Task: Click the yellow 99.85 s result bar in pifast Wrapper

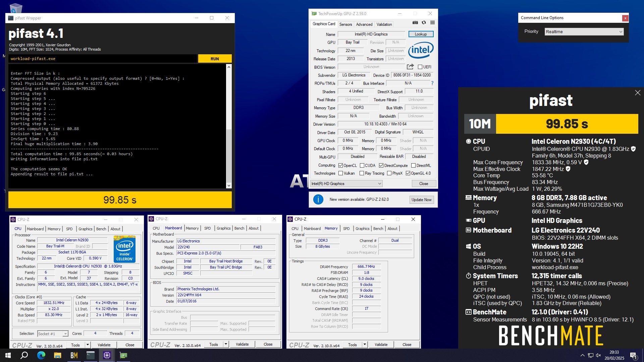Action: point(120,200)
